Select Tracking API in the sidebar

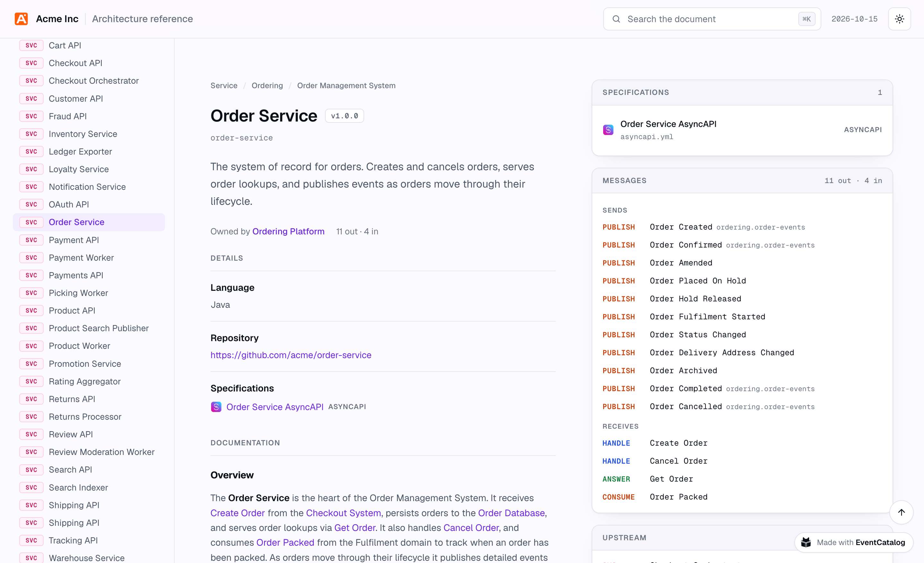[x=89, y=540]
